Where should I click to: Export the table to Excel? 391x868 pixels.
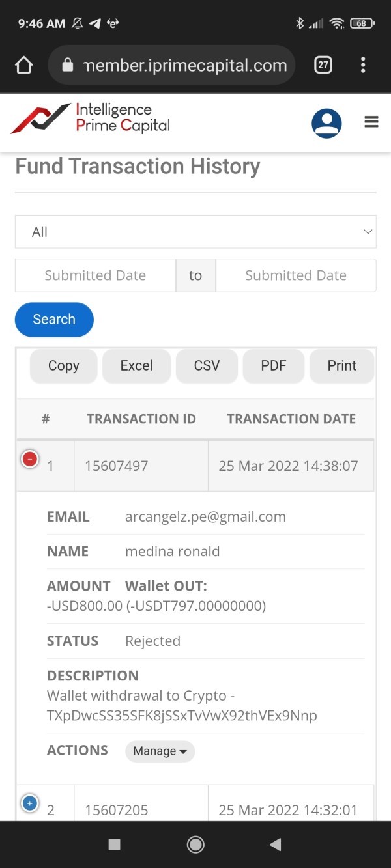tap(136, 366)
